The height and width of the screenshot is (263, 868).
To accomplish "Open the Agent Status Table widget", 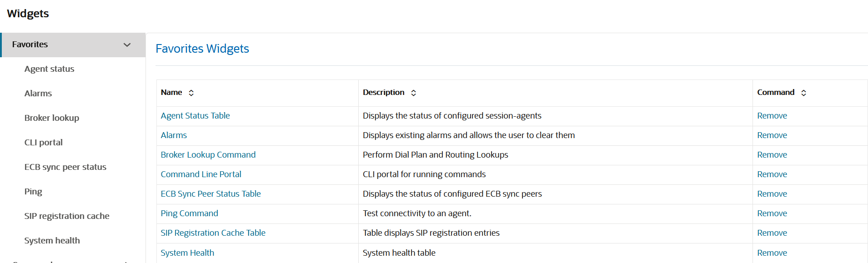I will (x=195, y=115).
